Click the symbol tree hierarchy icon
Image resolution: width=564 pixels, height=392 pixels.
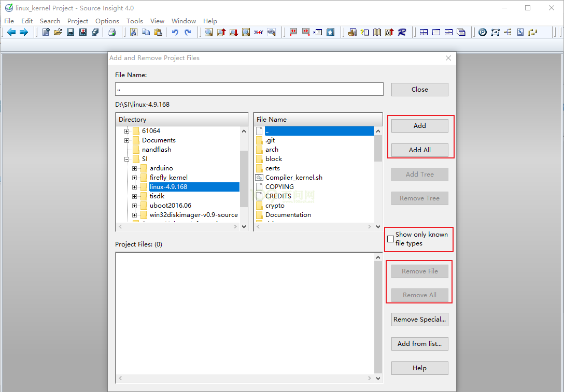coord(507,32)
